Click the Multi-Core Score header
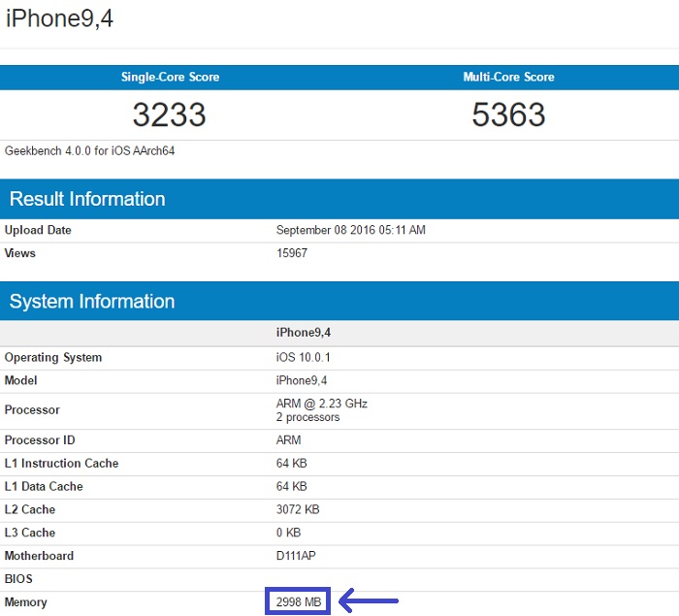This screenshot has width=679, height=616. 508,77
